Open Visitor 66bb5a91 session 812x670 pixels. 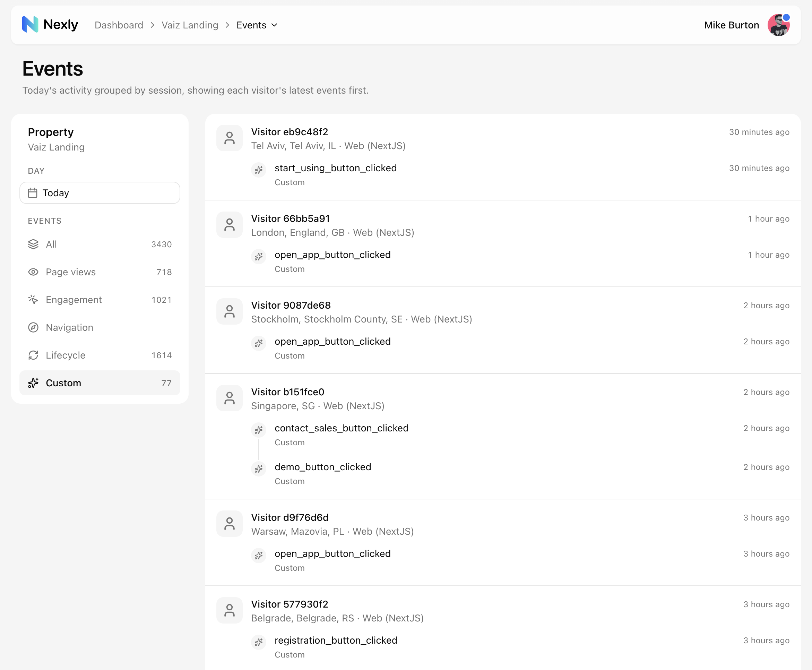291,219
